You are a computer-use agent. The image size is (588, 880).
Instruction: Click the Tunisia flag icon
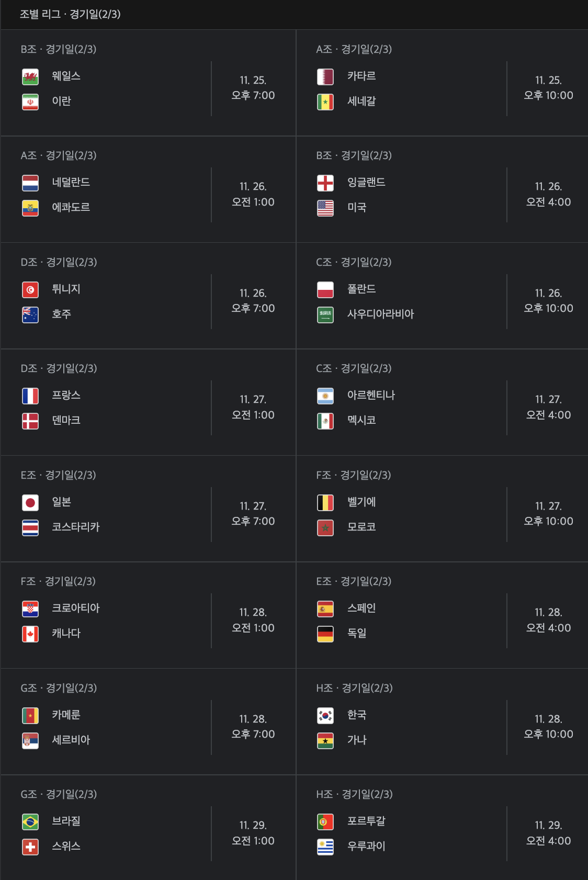(30, 290)
